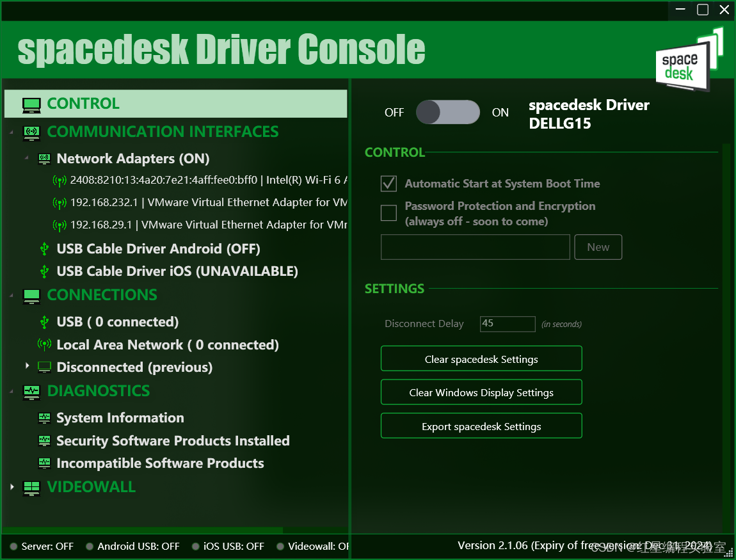Collapse the CONNECTIONS section
The width and height of the screenshot is (736, 560).
pos(12,296)
